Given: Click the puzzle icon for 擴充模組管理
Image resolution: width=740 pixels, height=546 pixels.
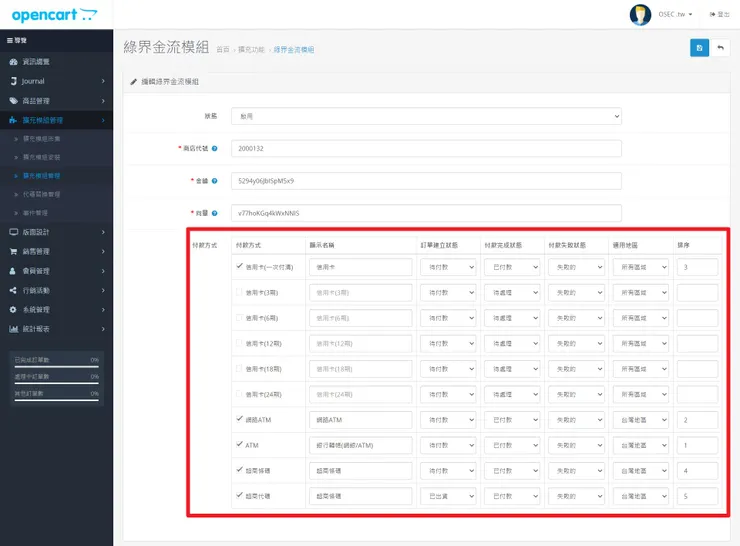Looking at the screenshot, I should point(13,120).
